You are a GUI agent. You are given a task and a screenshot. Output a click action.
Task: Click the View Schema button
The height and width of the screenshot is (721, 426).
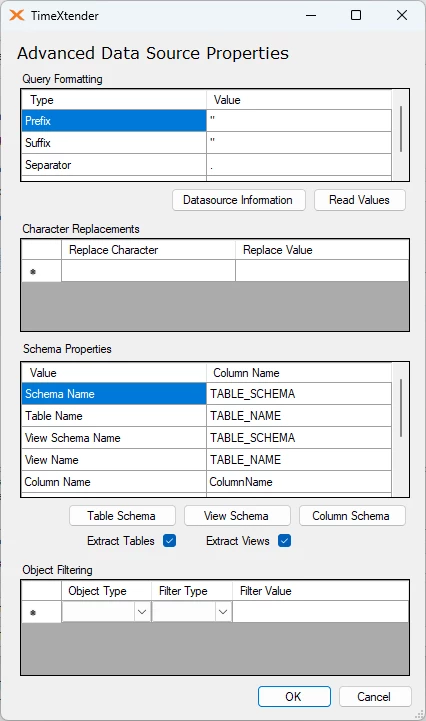[237, 516]
